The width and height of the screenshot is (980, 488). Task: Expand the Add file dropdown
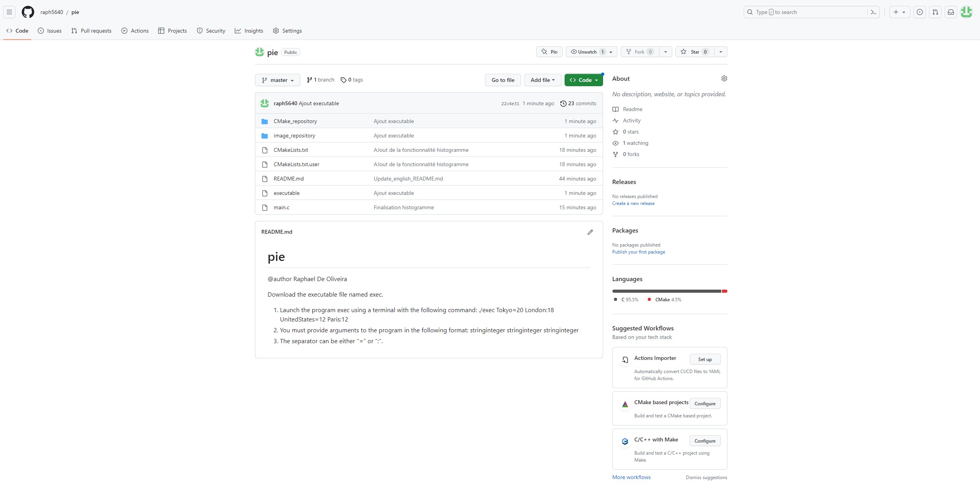pos(542,80)
